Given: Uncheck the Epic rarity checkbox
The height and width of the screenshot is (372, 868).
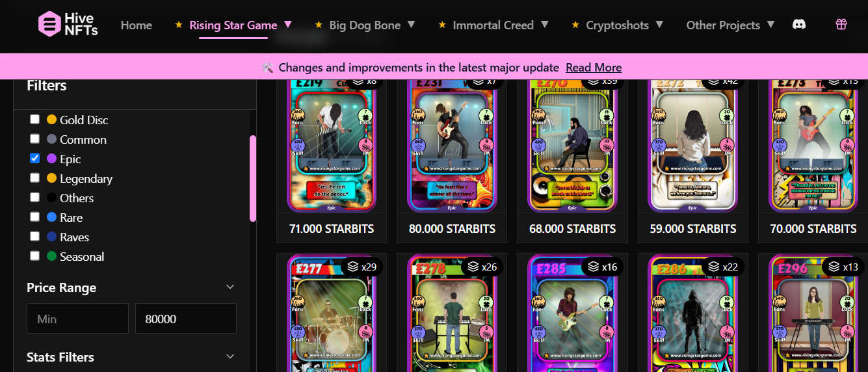Looking at the screenshot, I should tap(35, 158).
